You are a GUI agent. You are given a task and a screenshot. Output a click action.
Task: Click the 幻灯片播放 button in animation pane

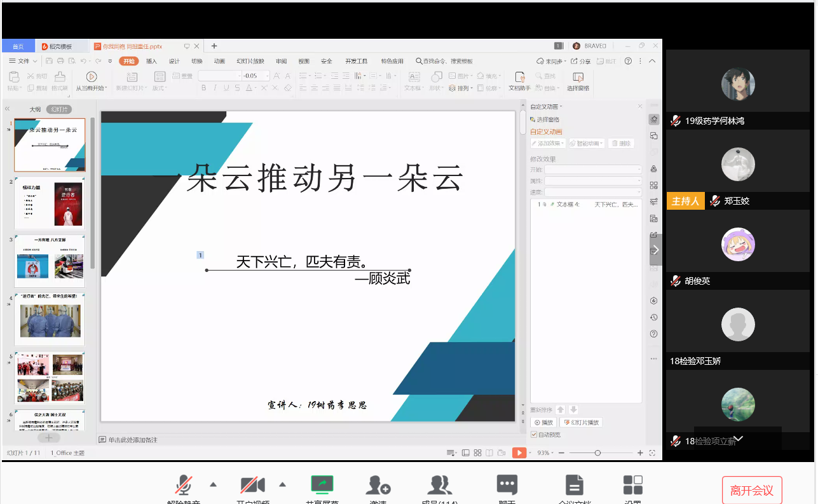580,423
